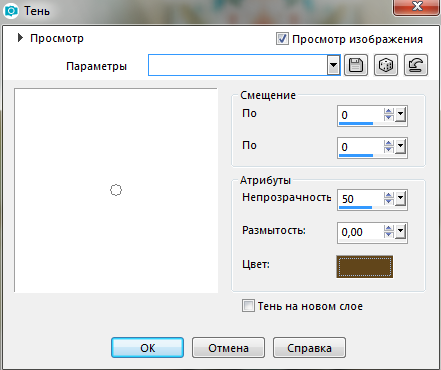Image resolution: width=441 pixels, height=370 pixels.
Task: Open slider dropdown for second По offset
Action: pyautogui.click(x=401, y=146)
